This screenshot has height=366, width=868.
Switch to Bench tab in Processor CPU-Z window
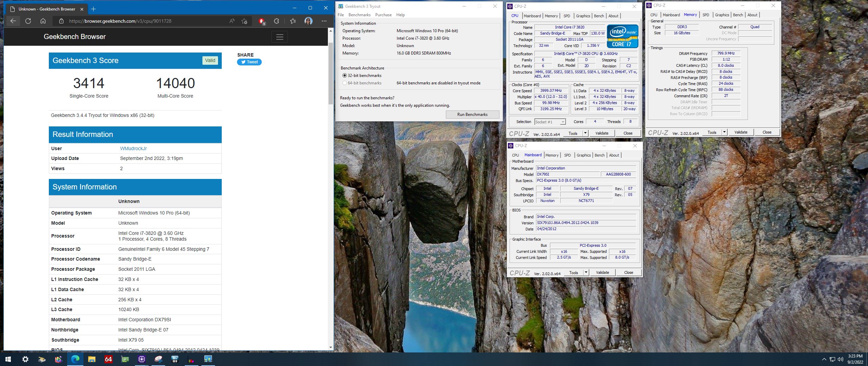599,16
